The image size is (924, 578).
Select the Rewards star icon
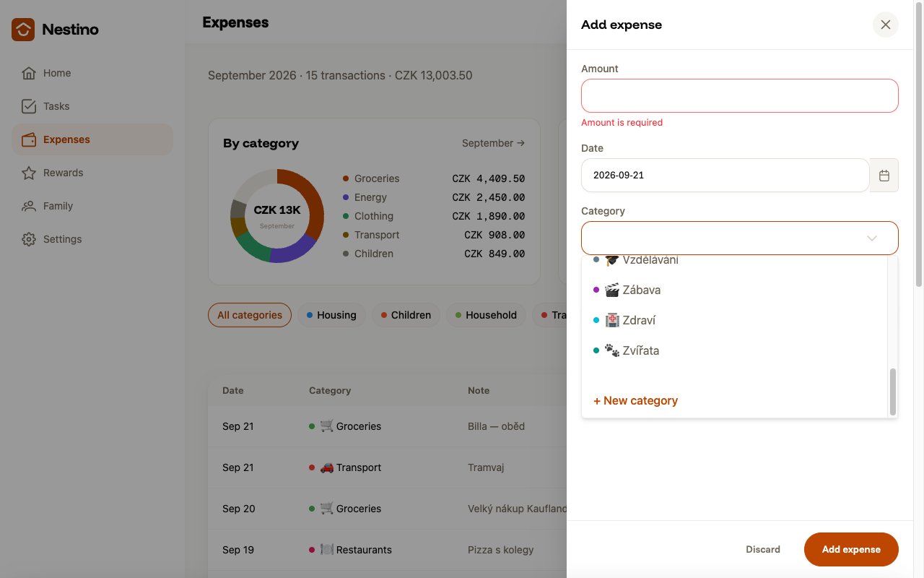(x=29, y=173)
